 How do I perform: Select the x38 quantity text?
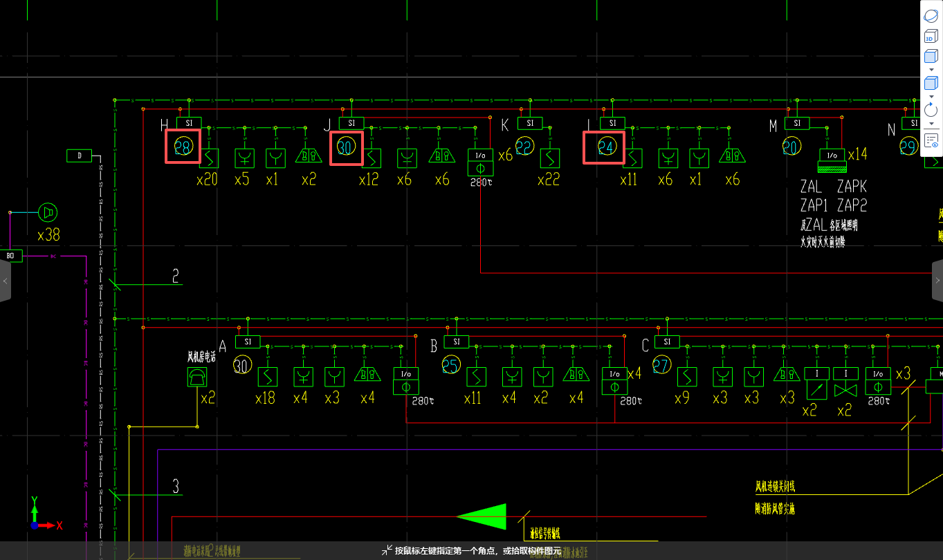[x=48, y=235]
